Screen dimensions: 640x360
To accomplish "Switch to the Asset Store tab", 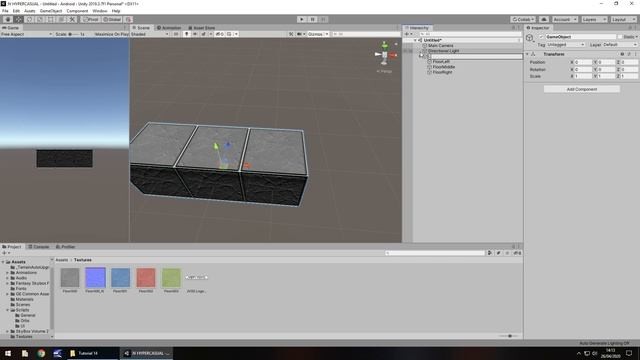I will coord(202,28).
